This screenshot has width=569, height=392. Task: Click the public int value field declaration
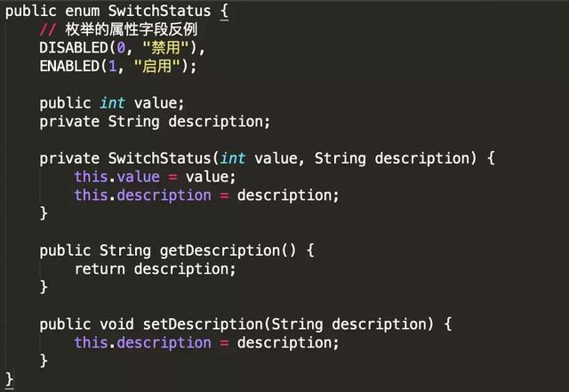(x=111, y=103)
